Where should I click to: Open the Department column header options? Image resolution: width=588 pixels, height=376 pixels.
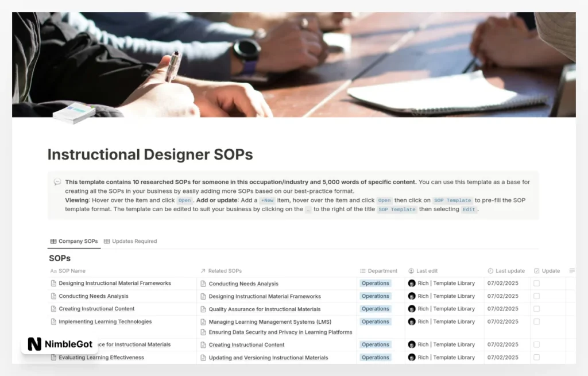click(379, 270)
